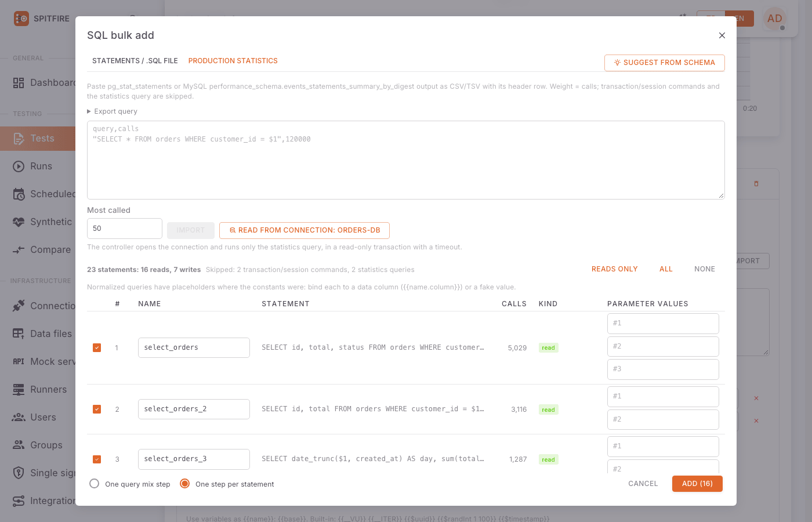Click the red trash icon behind dialog
This screenshot has height=522, width=812.
click(756, 184)
